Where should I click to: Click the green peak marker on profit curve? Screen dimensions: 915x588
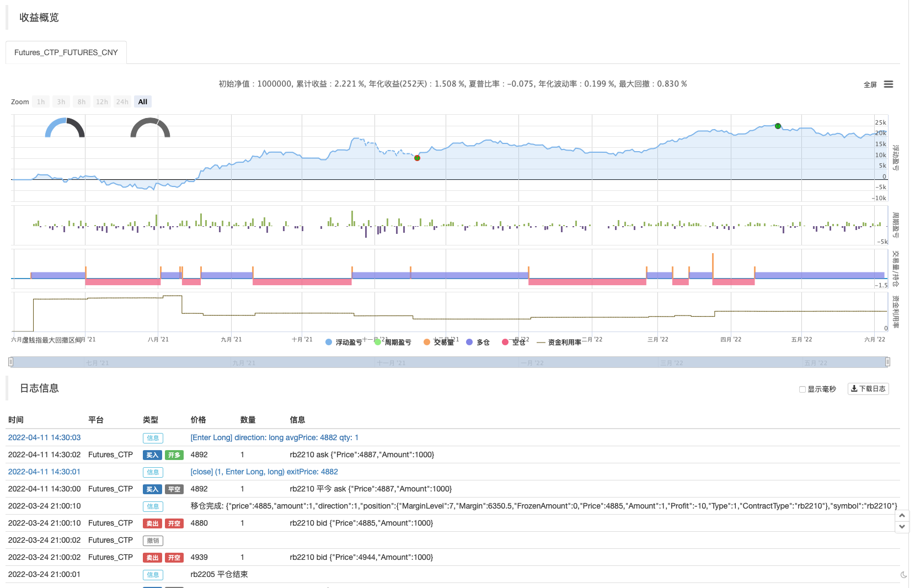pyautogui.click(x=778, y=126)
